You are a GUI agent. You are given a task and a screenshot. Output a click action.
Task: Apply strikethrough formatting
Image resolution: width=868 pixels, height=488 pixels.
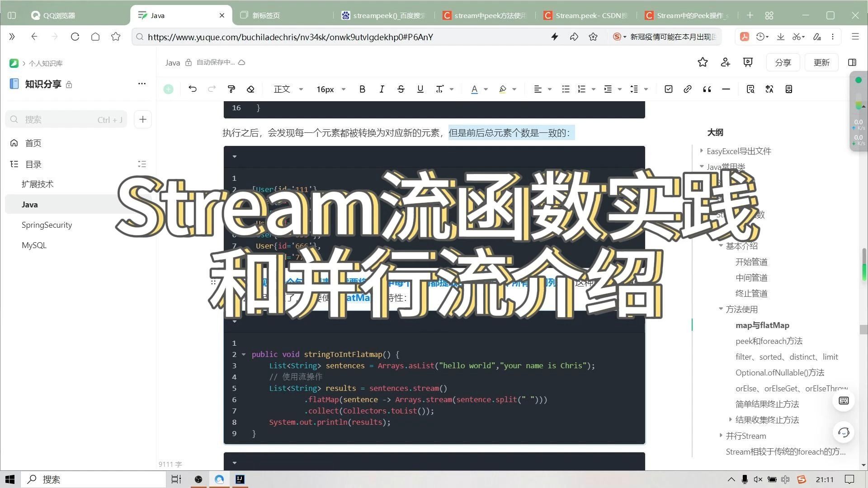401,89
